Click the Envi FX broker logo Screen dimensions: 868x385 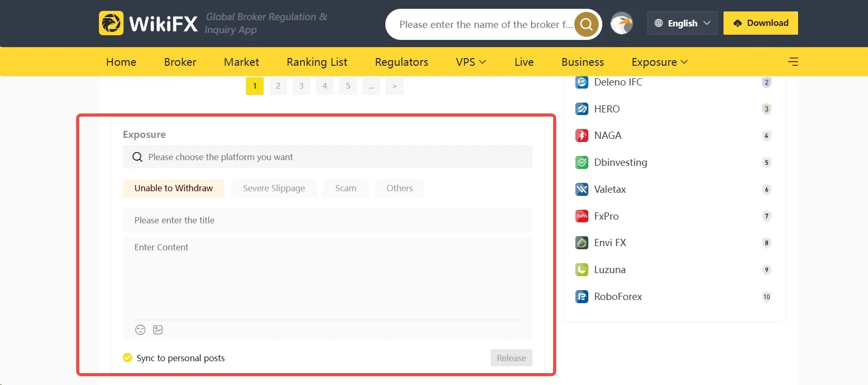tap(582, 243)
